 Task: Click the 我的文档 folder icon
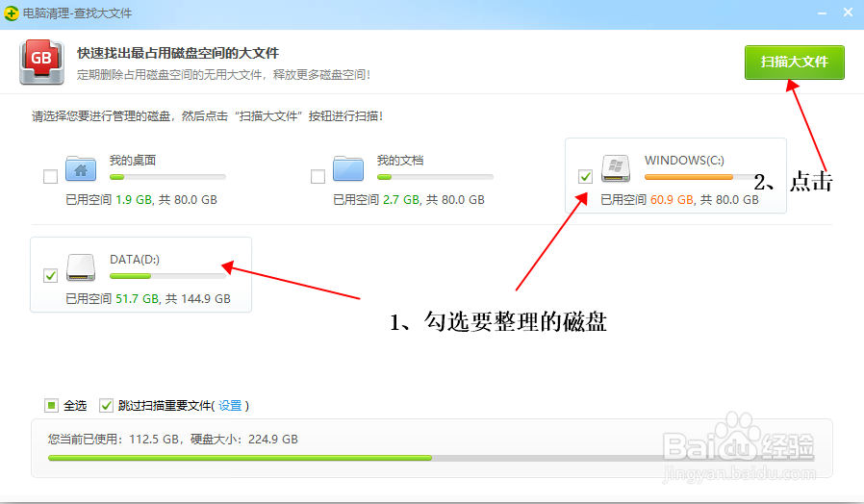(348, 168)
